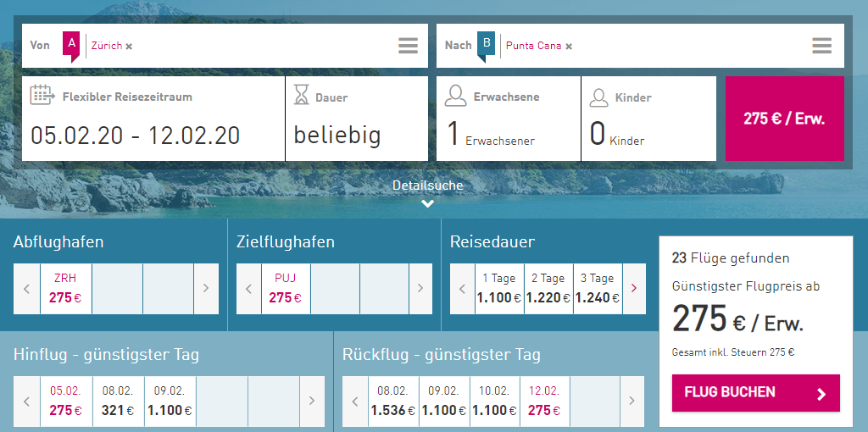
Task: Choose 12.02. return flight for 275 €
Action: pyautogui.click(x=544, y=402)
